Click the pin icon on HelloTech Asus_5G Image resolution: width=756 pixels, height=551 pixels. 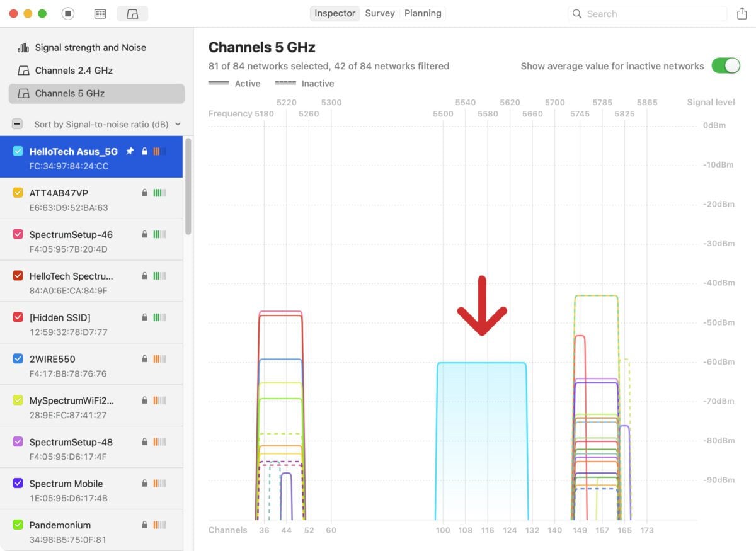coord(131,151)
